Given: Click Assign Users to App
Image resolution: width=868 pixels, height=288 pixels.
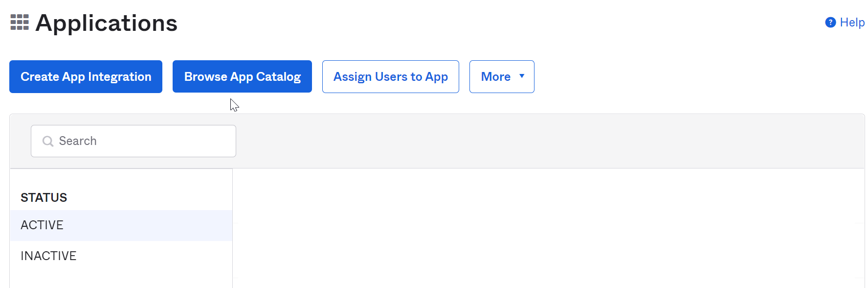Looking at the screenshot, I should click(x=390, y=77).
